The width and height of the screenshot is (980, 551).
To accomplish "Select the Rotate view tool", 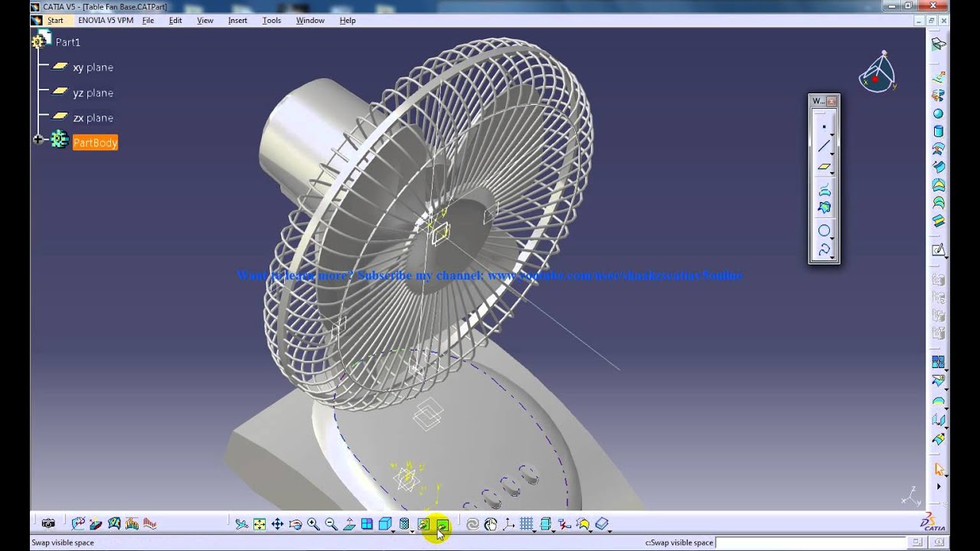I will [296, 524].
